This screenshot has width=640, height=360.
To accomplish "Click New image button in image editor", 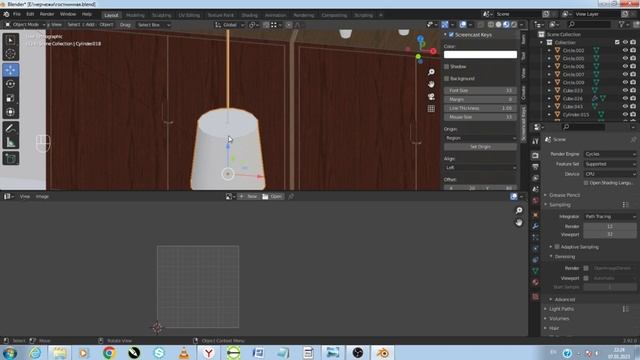I will [248, 196].
